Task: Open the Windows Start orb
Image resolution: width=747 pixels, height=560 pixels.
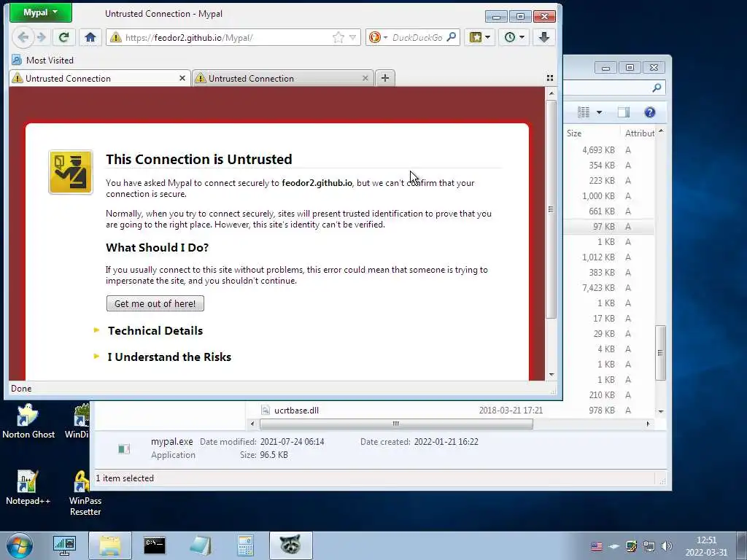Action: coord(20,545)
